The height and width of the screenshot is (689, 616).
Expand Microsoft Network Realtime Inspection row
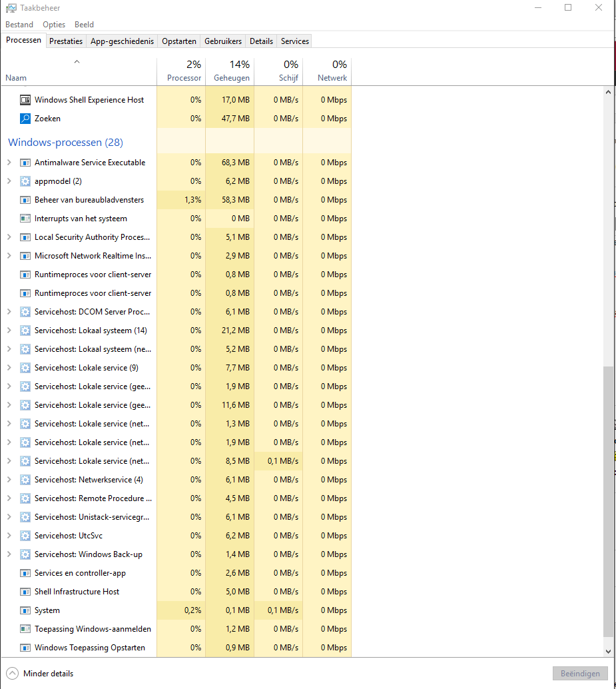pyautogui.click(x=9, y=256)
